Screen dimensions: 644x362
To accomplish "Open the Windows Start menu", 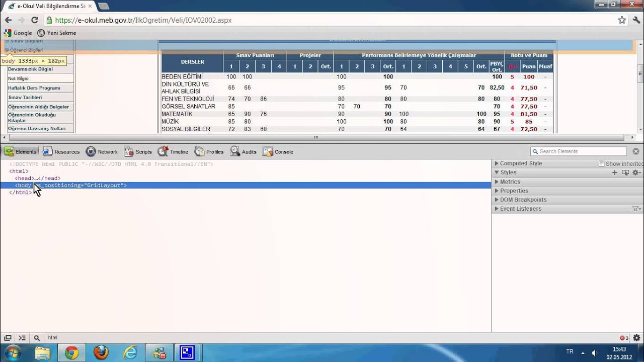I will click(x=13, y=352).
